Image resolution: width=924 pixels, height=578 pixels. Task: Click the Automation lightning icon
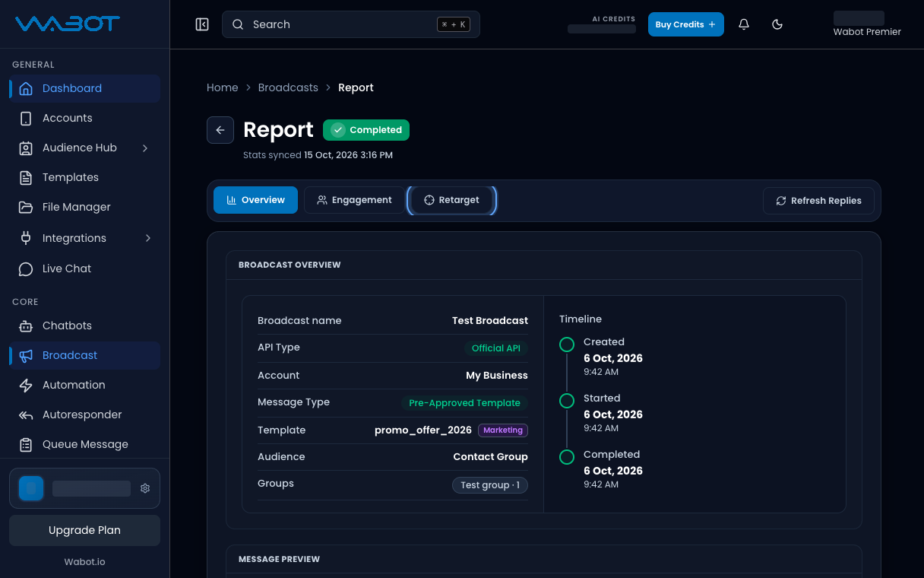pyautogui.click(x=26, y=385)
